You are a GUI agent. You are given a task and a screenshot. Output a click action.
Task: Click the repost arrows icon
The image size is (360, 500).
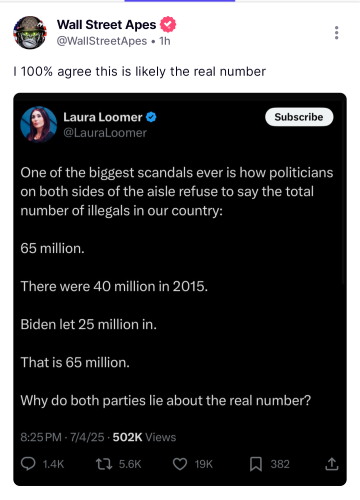tap(104, 464)
